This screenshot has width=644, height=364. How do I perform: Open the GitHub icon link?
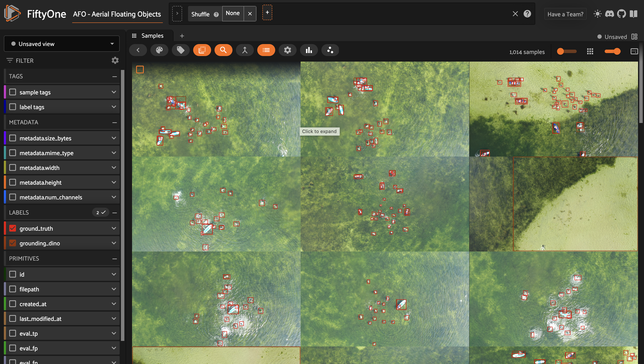tap(621, 14)
